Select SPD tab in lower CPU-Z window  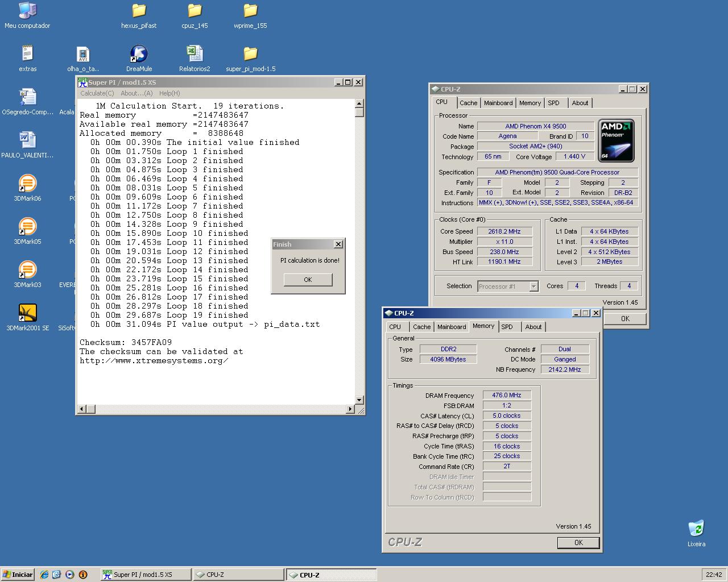507,327
